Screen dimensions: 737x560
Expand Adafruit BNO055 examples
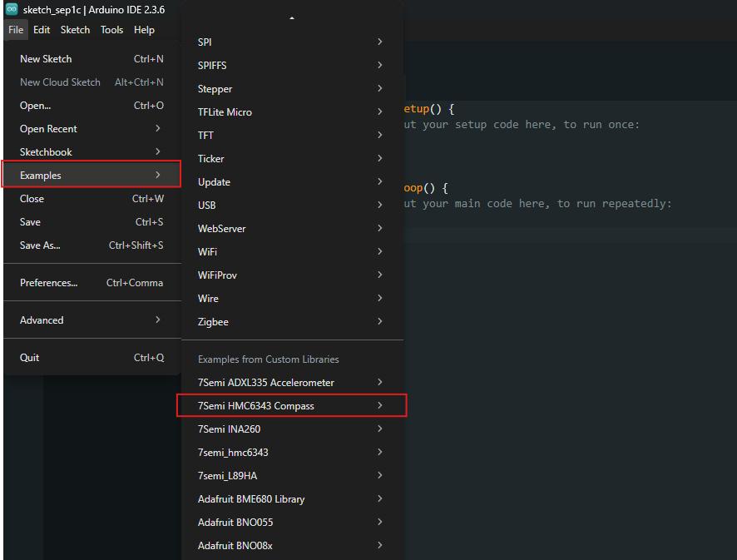coord(292,522)
